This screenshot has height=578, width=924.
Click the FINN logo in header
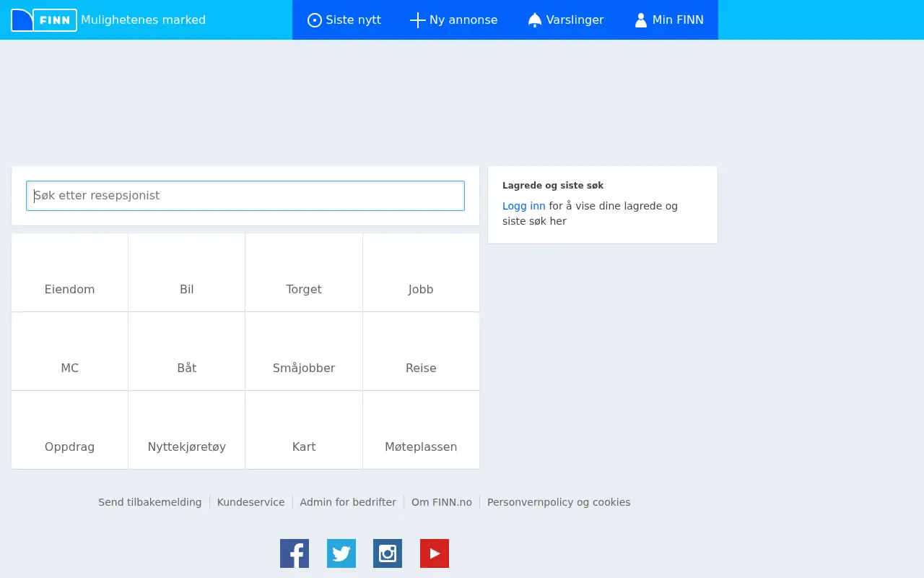(x=44, y=20)
